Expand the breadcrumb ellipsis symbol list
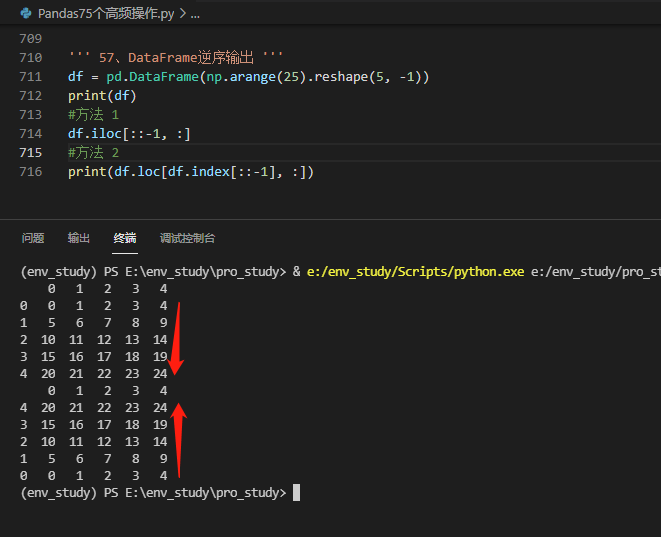The image size is (661, 537). pos(195,14)
